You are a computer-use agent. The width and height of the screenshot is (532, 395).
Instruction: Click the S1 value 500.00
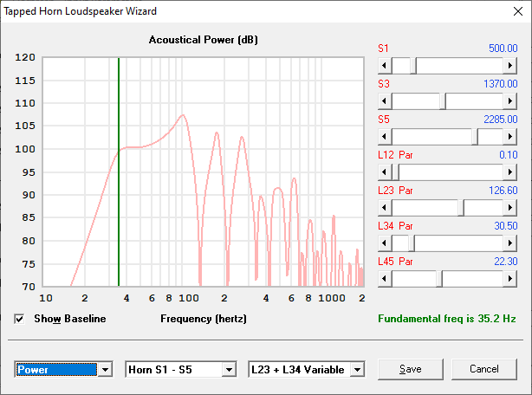pos(503,49)
